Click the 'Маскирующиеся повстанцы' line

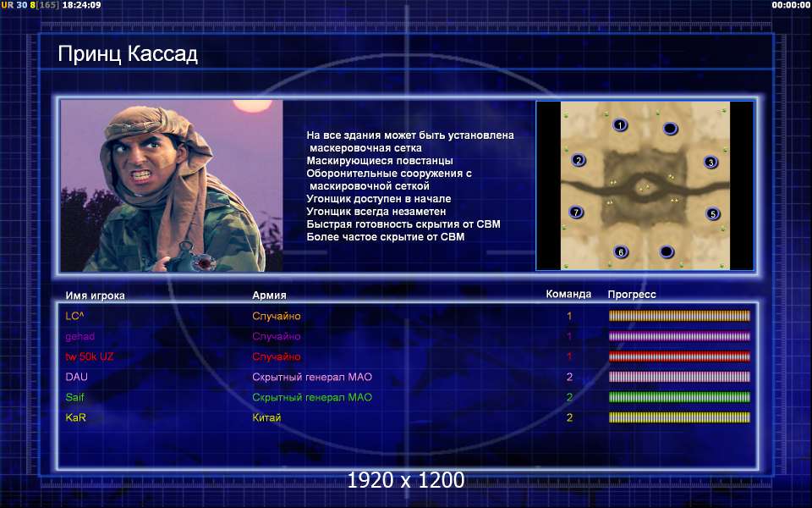click(x=380, y=161)
